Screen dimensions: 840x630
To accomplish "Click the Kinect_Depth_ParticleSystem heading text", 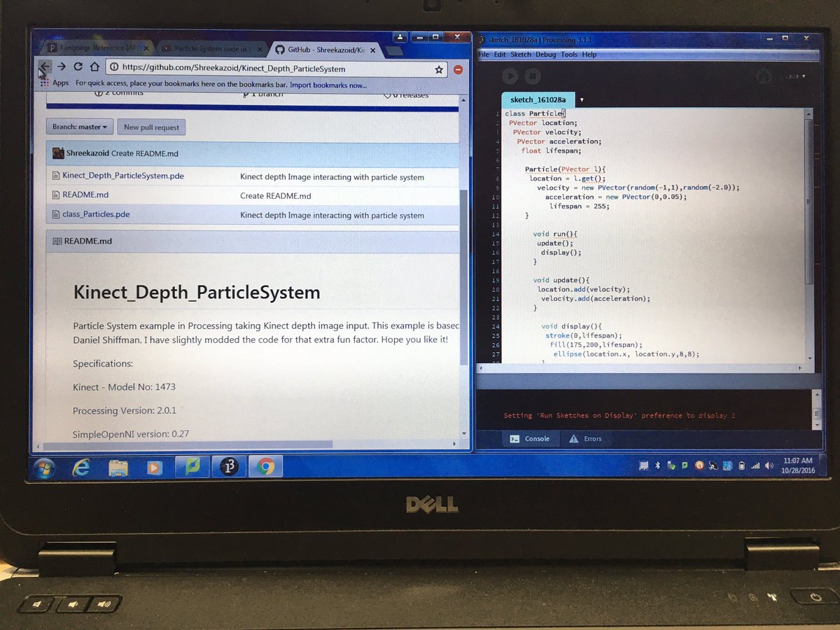I will coord(197,292).
